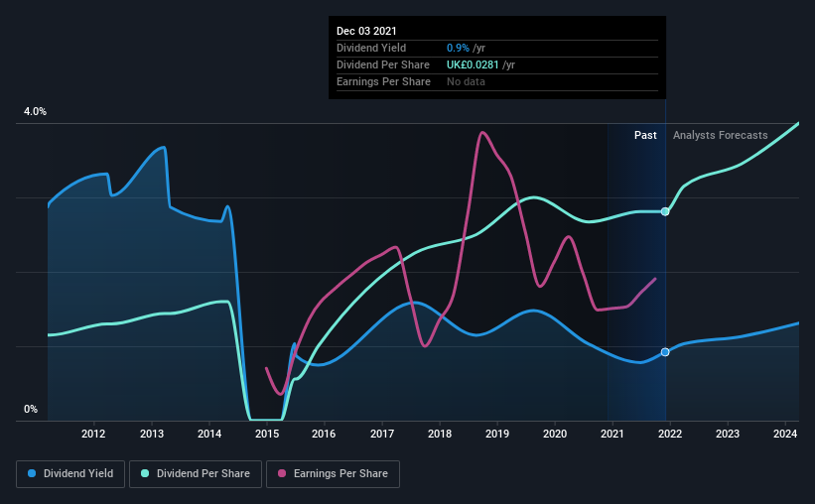Image resolution: width=815 pixels, height=504 pixels.
Task: Click the tooltip's Dividend Per Share row label
Action: (x=383, y=64)
